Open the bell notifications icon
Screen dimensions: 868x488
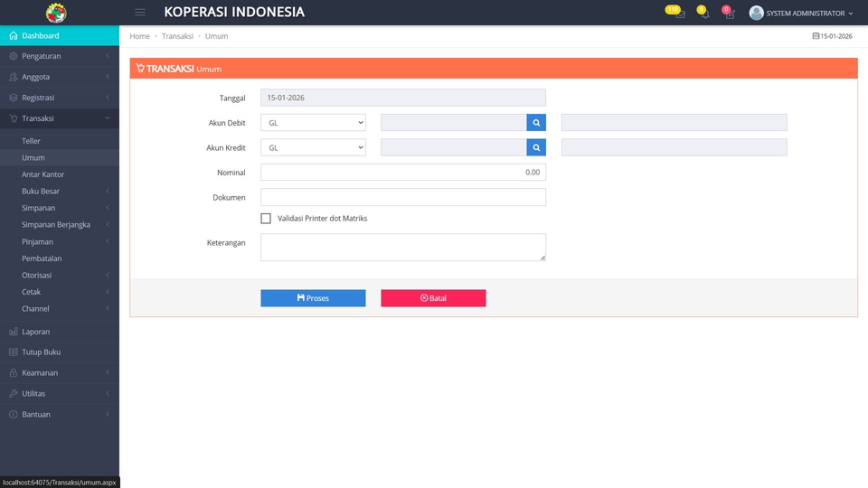[x=704, y=14]
